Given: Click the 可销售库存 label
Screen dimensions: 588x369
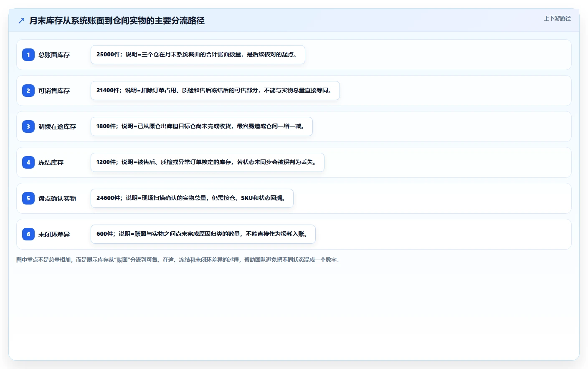Looking at the screenshot, I should point(54,91).
